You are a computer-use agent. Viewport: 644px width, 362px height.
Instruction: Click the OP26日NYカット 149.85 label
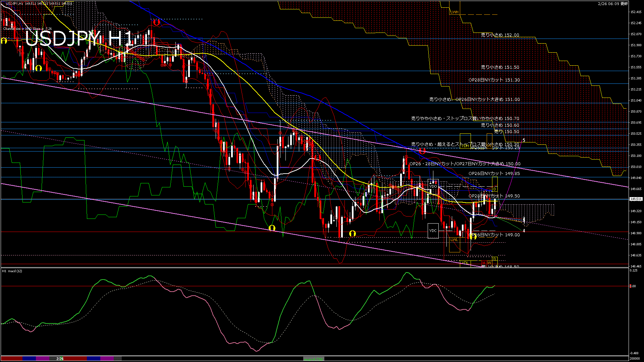click(x=494, y=173)
